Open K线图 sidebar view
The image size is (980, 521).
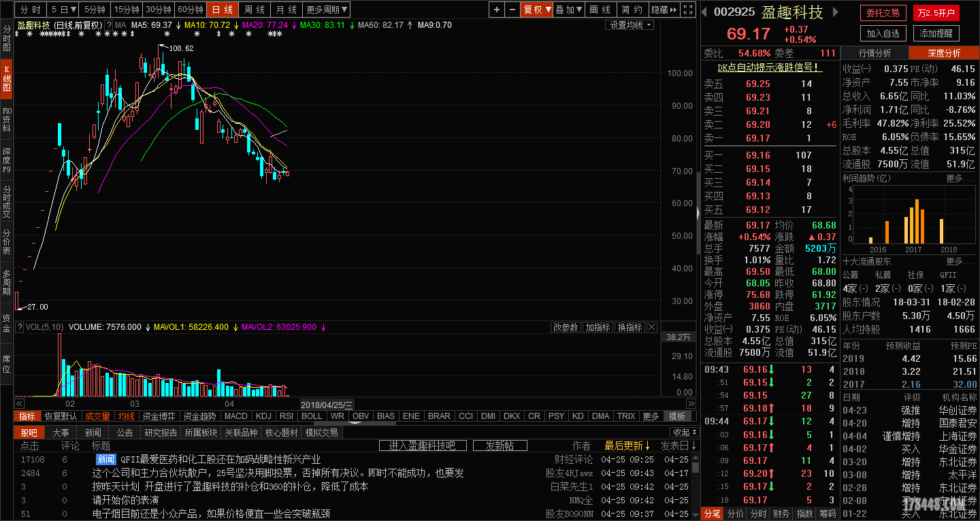click(6, 78)
